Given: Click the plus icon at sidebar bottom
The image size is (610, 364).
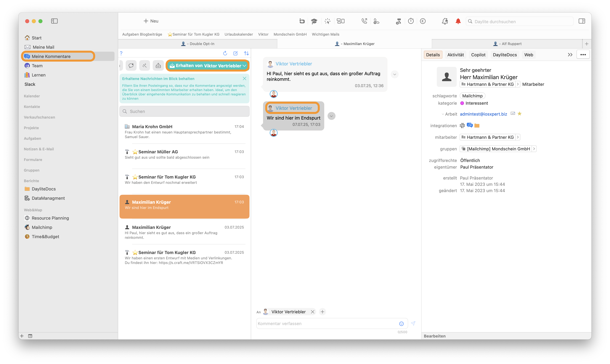Looking at the screenshot, I should pyautogui.click(x=22, y=336).
